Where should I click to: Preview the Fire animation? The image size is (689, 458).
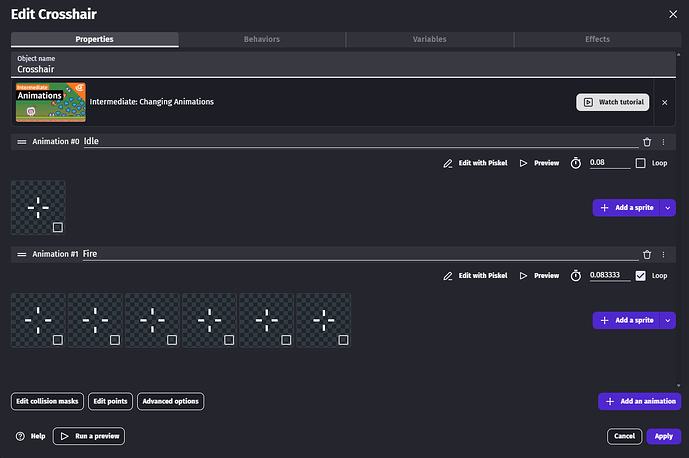tap(540, 276)
